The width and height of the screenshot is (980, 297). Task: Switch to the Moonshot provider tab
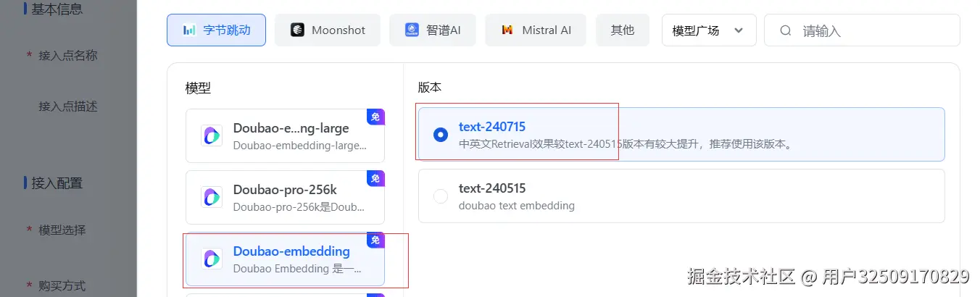pyautogui.click(x=327, y=30)
